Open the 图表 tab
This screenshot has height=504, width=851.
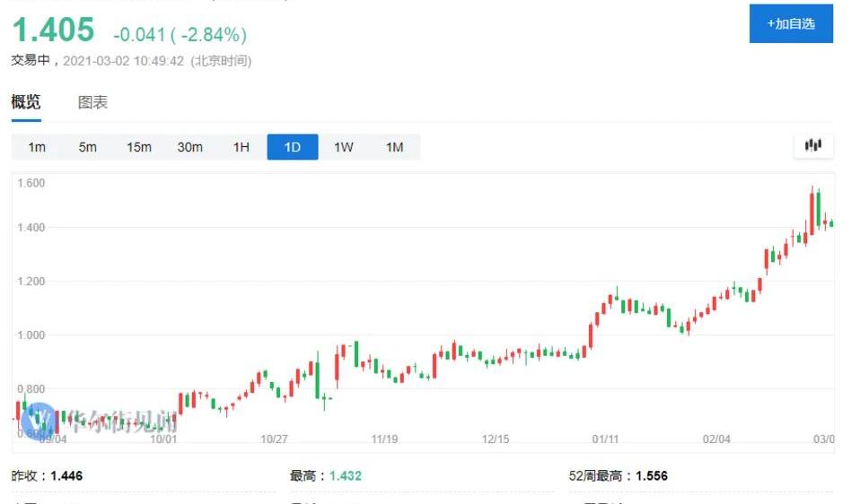click(92, 102)
